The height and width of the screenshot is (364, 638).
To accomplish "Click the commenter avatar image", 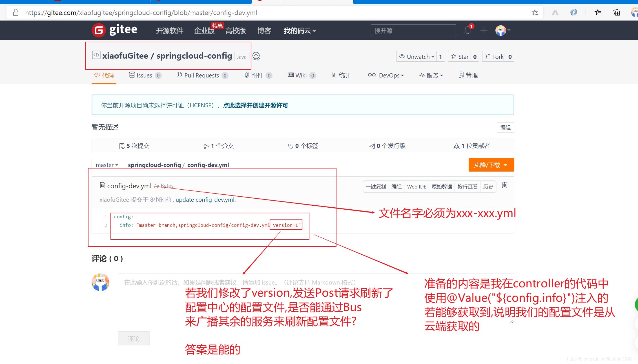I will [100, 282].
